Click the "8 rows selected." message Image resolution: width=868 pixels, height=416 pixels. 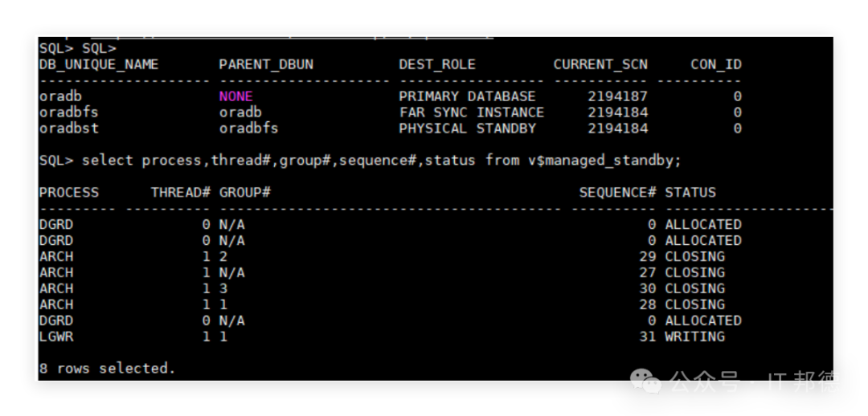(x=108, y=369)
